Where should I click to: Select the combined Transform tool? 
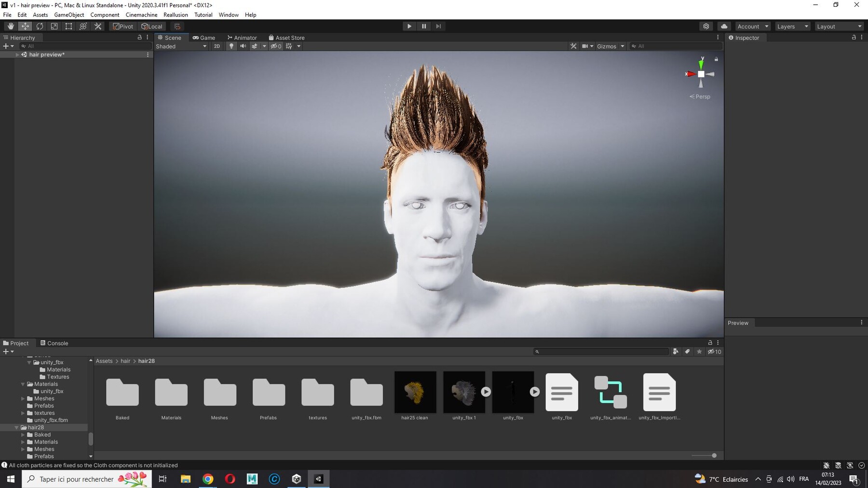(x=83, y=26)
